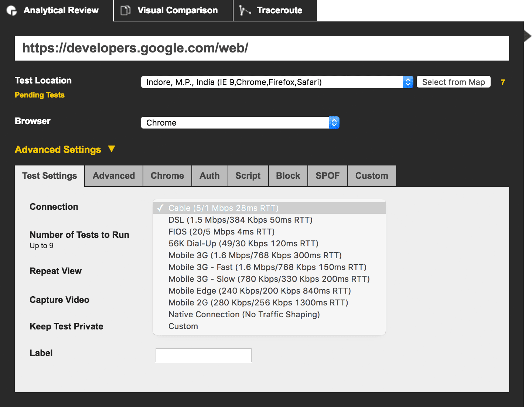
Task: Select the DSL connection option
Action: click(240, 219)
